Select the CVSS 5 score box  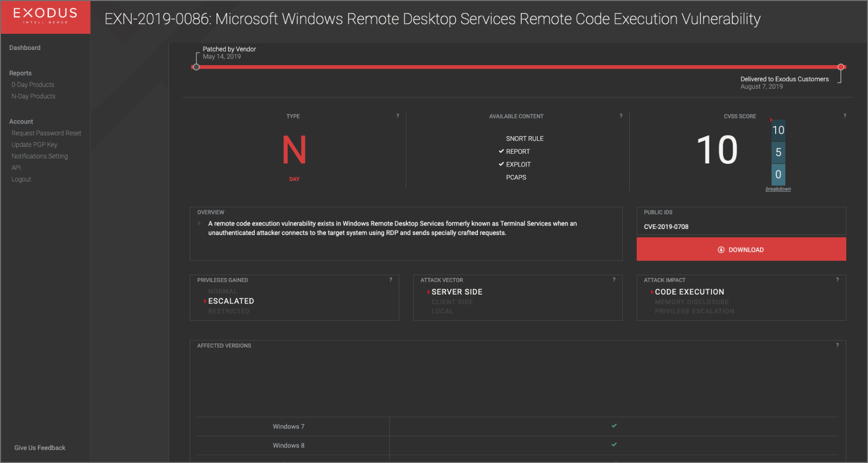pyautogui.click(x=778, y=152)
